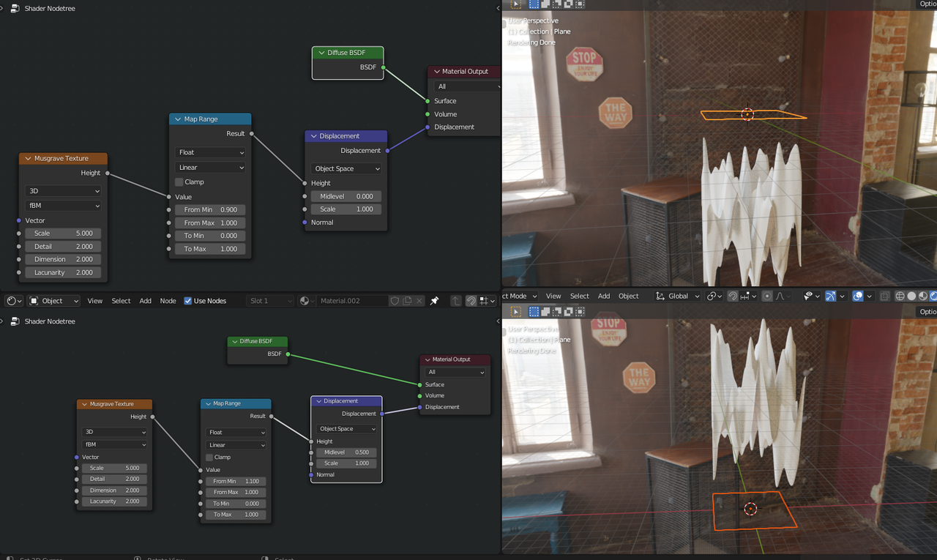Open Linear interpolation dropdown in upper Map Range

click(211, 168)
